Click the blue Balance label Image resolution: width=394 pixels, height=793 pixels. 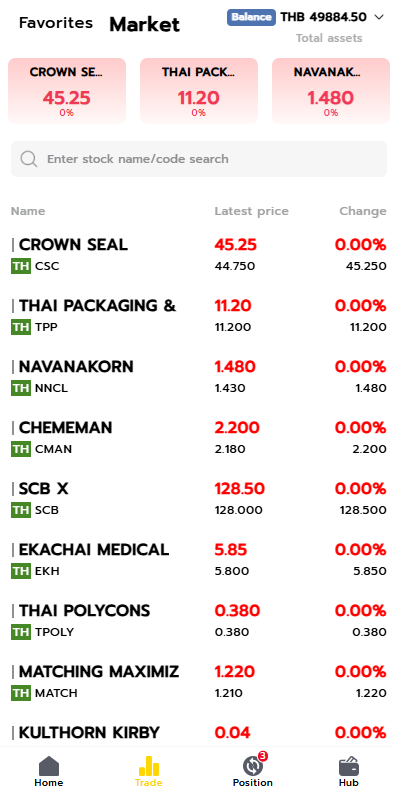pyautogui.click(x=251, y=17)
